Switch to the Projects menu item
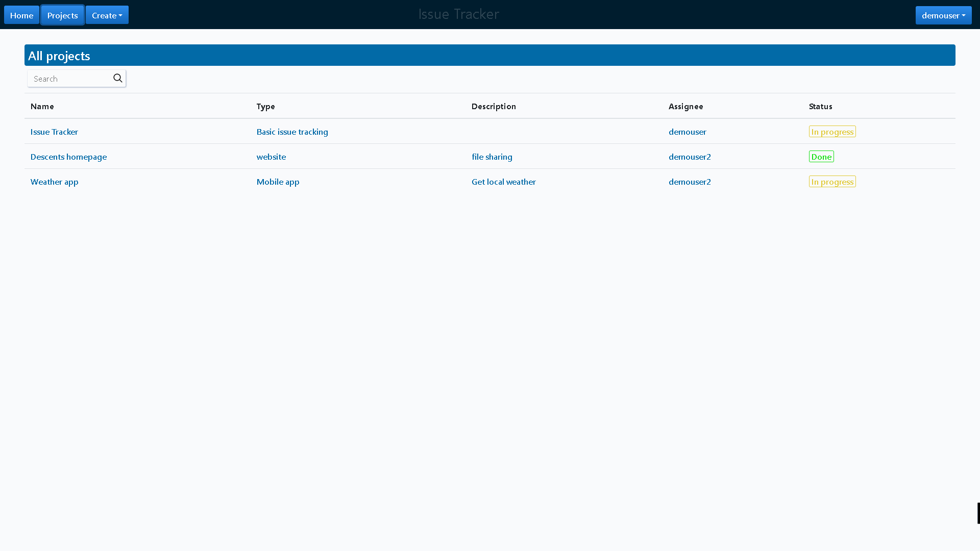Image resolution: width=980 pixels, height=551 pixels. click(x=62, y=15)
